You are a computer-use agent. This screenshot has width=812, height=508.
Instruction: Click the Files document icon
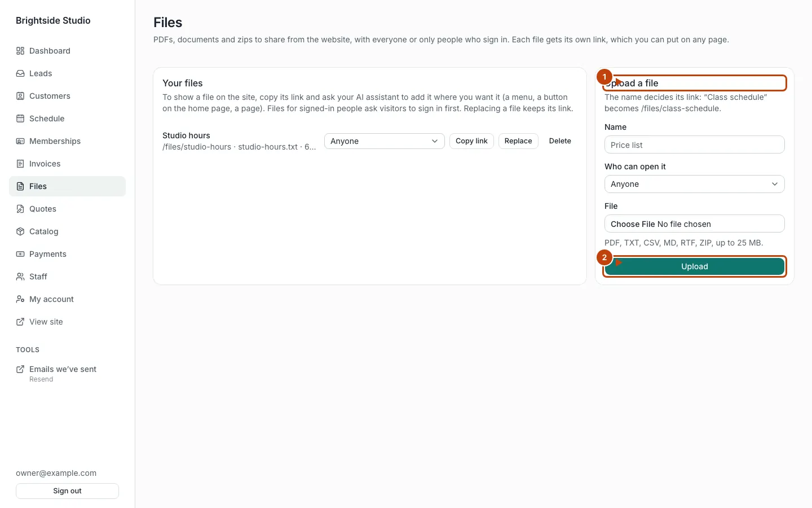20,186
